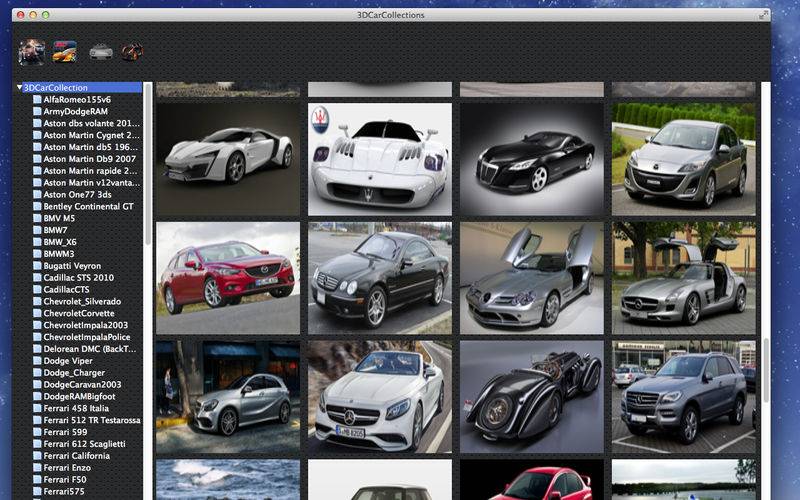Select Dodge_Charger in the list
The height and width of the screenshot is (500, 800).
74,372
